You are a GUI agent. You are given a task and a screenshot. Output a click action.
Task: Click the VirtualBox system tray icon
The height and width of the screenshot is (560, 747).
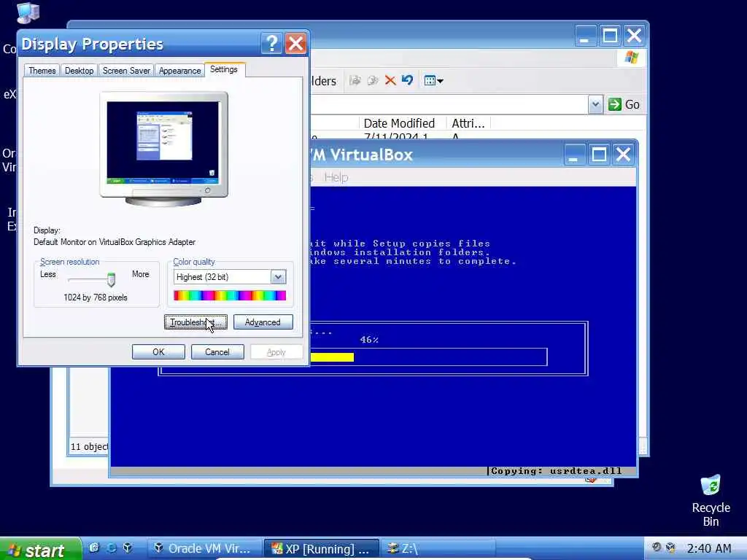coord(671,548)
